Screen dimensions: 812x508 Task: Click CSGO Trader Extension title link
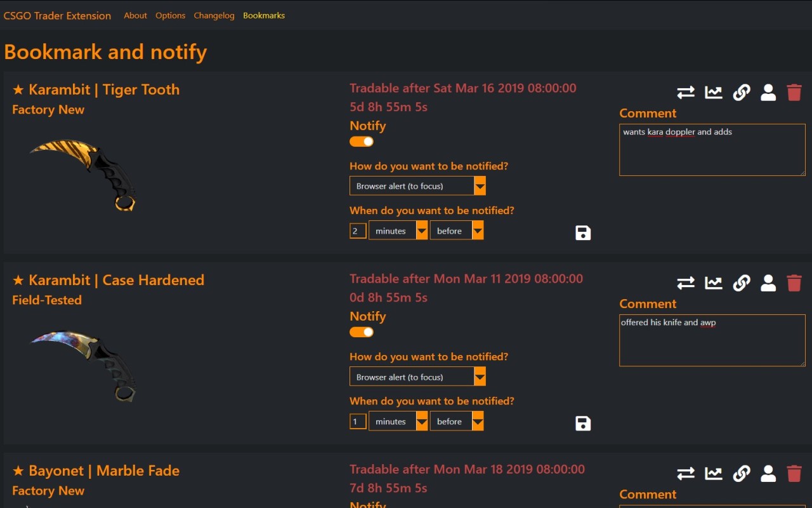57,16
